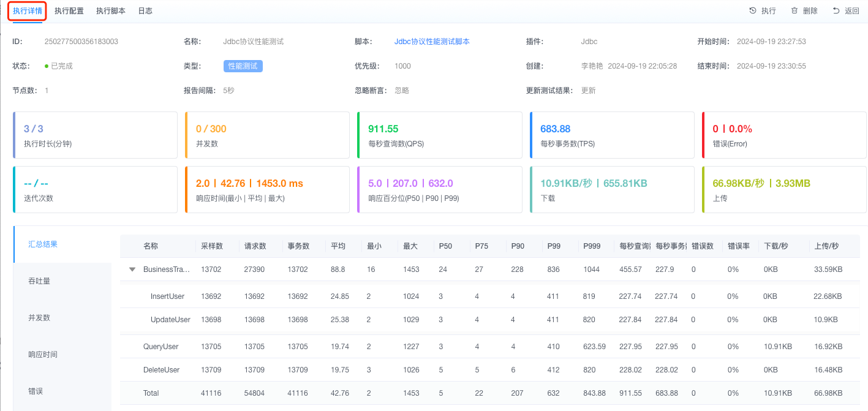Click the 最大 column header
Screen dimensions: 868x411
click(410, 246)
